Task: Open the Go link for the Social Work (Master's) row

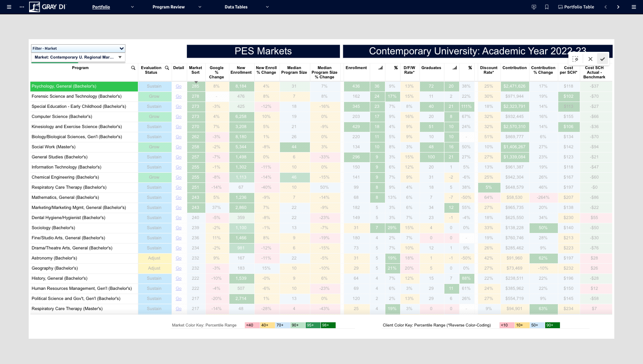Action: (x=178, y=147)
